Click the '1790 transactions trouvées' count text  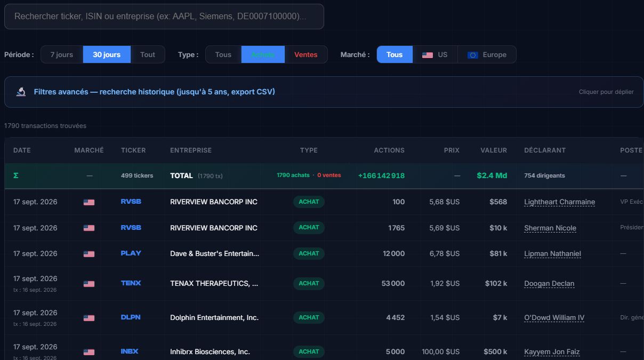(x=45, y=126)
